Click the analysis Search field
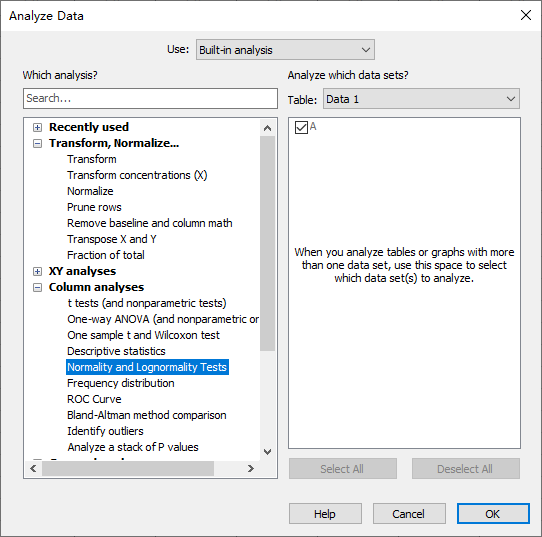 150,98
